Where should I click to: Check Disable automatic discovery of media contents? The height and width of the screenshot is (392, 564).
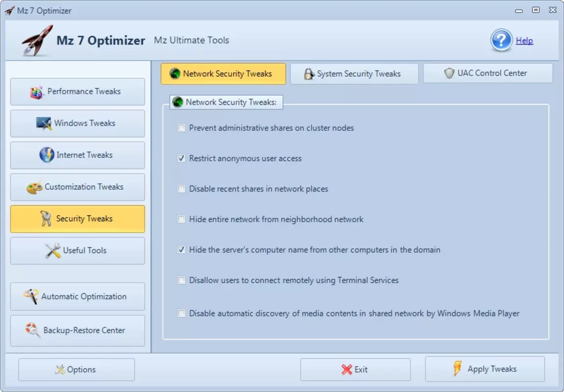(181, 313)
